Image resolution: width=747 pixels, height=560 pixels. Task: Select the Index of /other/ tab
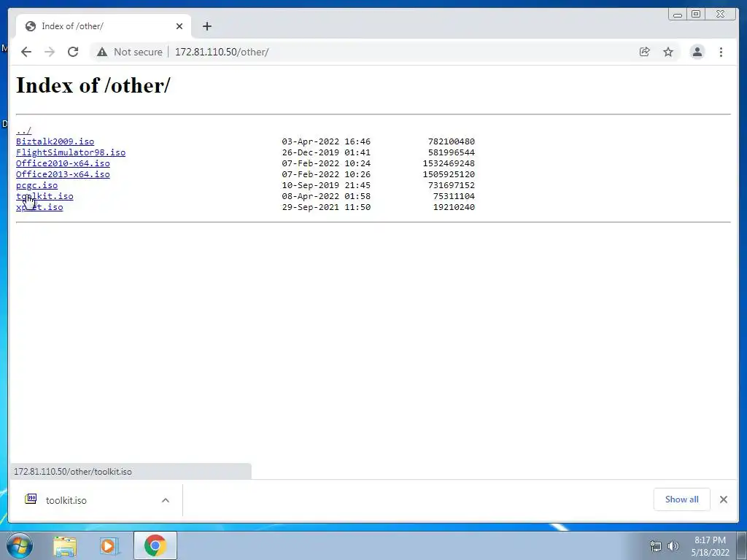(x=104, y=26)
